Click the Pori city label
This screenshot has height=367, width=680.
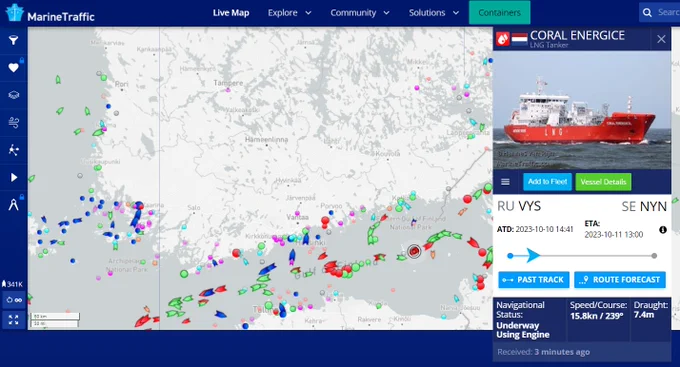tap(122, 84)
